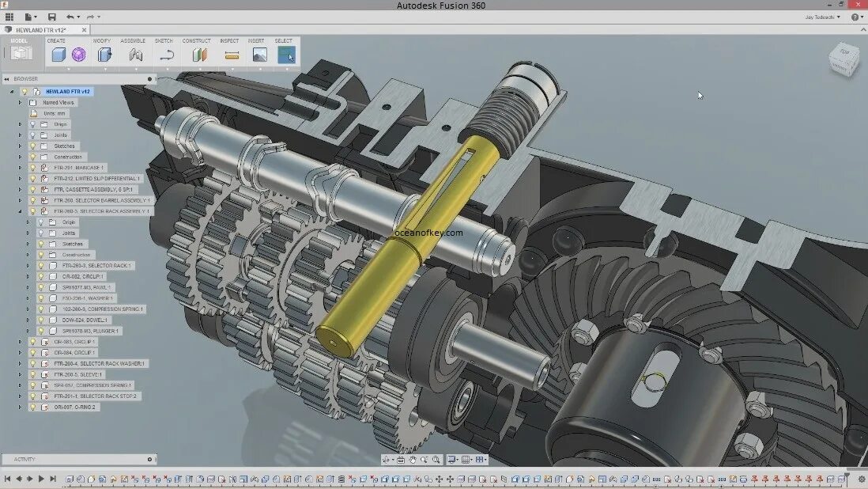This screenshot has height=489, width=868.
Task: Collapse FTR-260-3, SELECTOR RACK ASSEMBLY:1 node
Action: [20, 211]
